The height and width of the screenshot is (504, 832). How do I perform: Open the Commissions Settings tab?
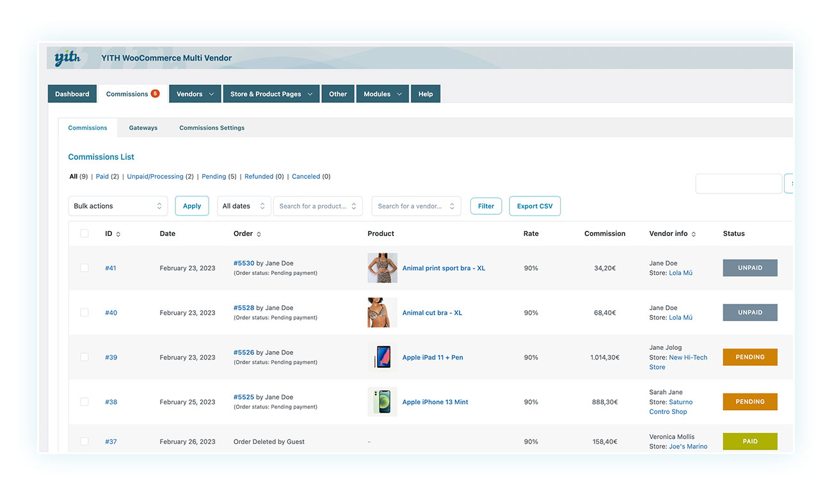click(x=212, y=128)
